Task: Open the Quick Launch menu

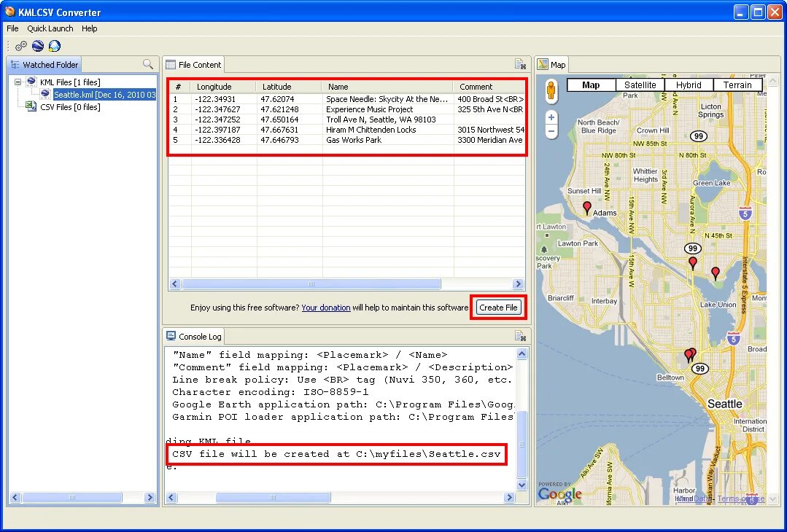Action: [x=50, y=28]
